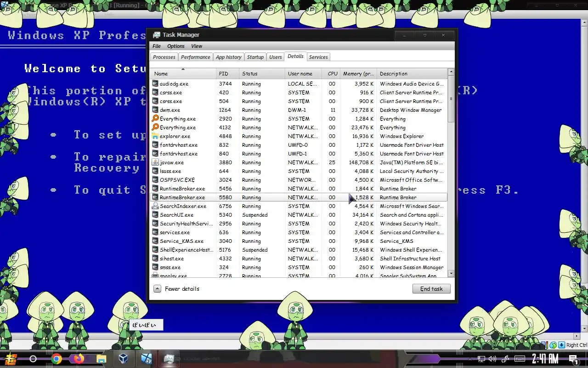Switch to the App history tab

point(229,57)
